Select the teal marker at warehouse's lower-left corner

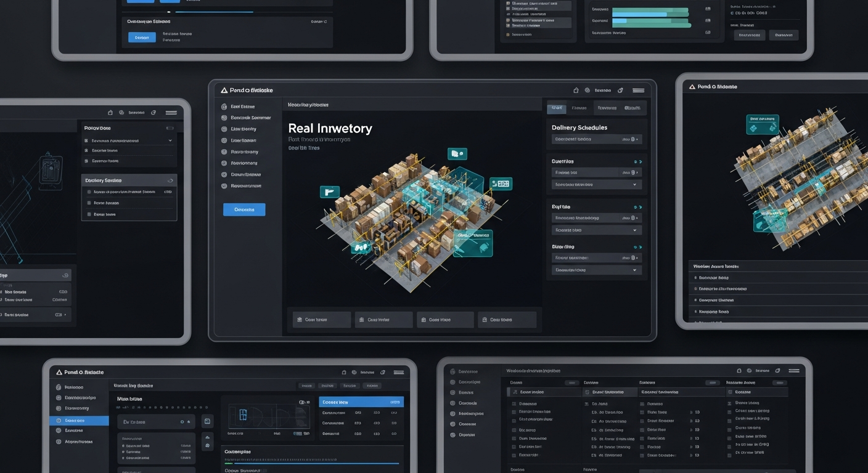[361, 248]
